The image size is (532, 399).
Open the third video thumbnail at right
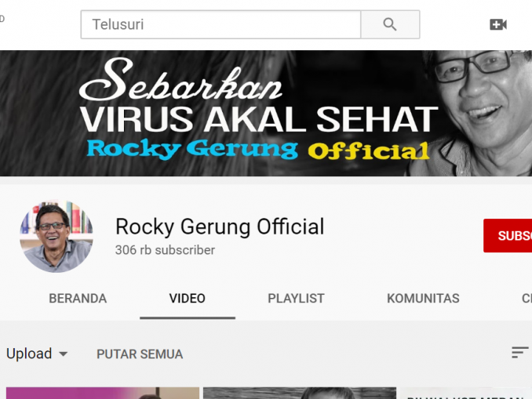(x=466, y=394)
